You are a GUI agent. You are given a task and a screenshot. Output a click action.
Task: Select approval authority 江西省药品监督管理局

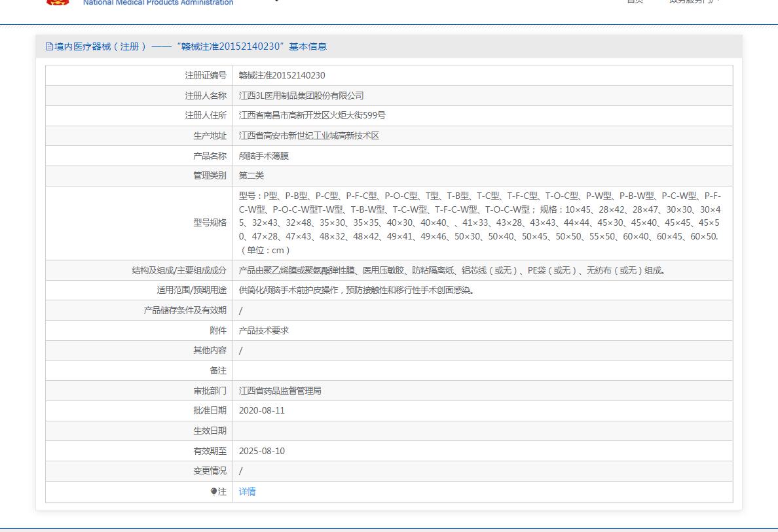(x=280, y=391)
